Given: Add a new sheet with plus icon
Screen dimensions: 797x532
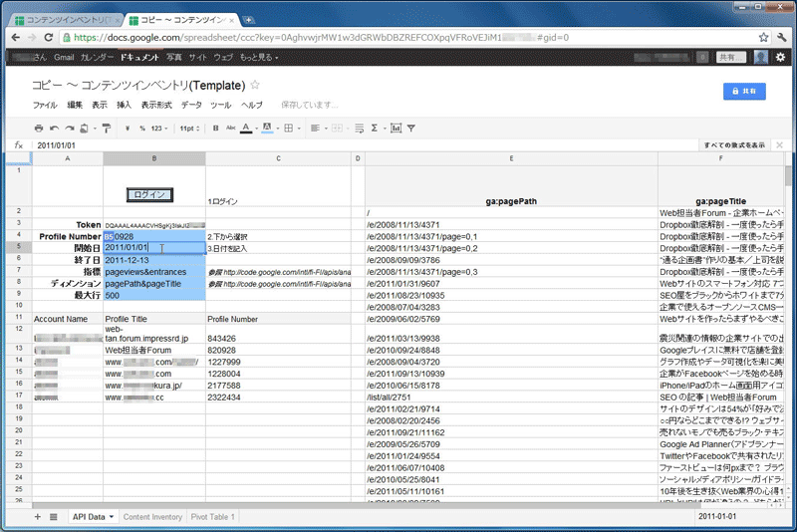Looking at the screenshot, I should click(38, 517).
